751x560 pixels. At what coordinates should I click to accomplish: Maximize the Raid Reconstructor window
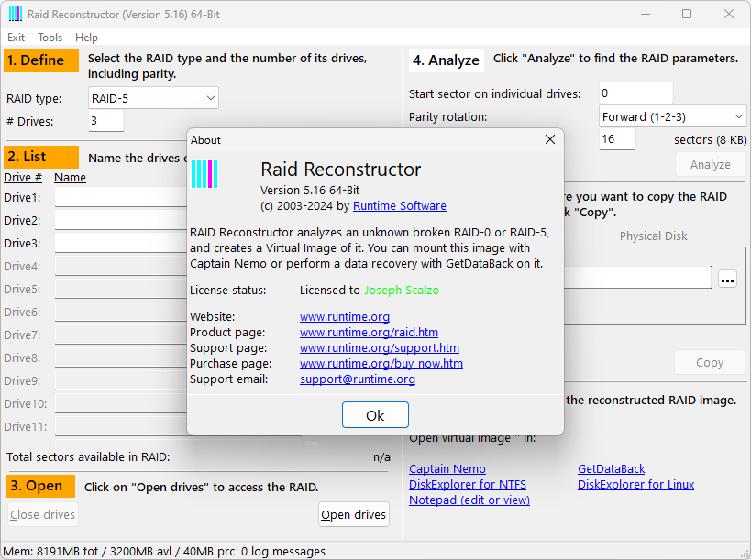click(x=686, y=14)
